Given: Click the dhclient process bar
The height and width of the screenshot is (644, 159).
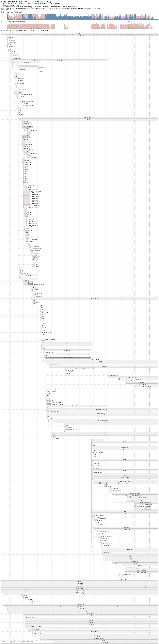Looking at the screenshot, I should pos(106,422).
